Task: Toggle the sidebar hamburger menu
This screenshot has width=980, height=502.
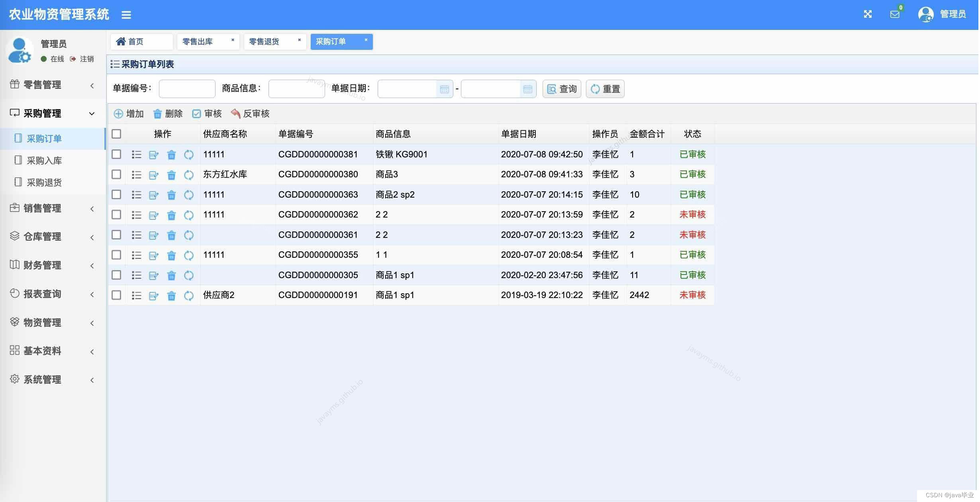Action: (126, 15)
